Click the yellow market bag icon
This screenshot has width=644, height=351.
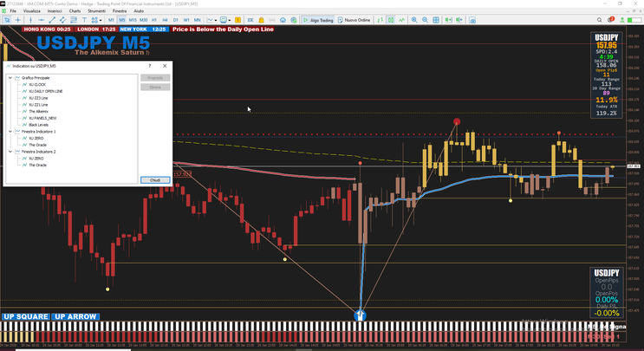click(x=261, y=20)
